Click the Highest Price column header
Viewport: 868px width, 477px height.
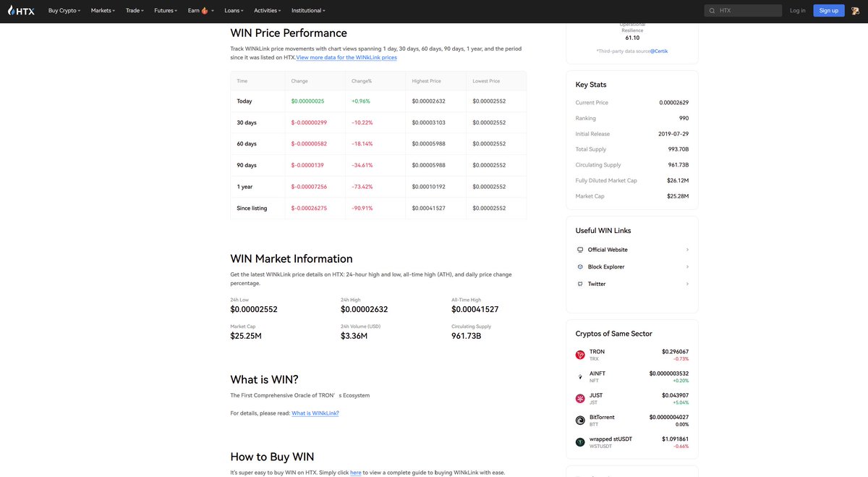point(427,81)
